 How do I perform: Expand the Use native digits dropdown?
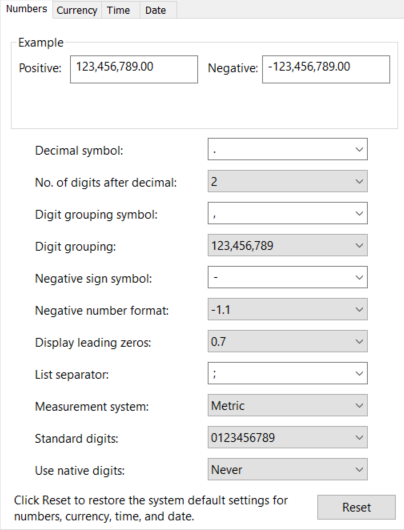pyautogui.click(x=287, y=469)
